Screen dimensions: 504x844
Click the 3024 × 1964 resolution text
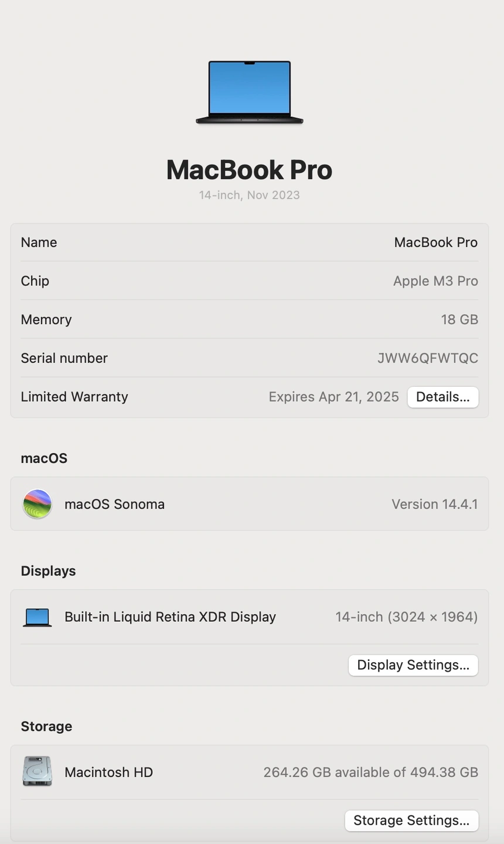click(433, 617)
